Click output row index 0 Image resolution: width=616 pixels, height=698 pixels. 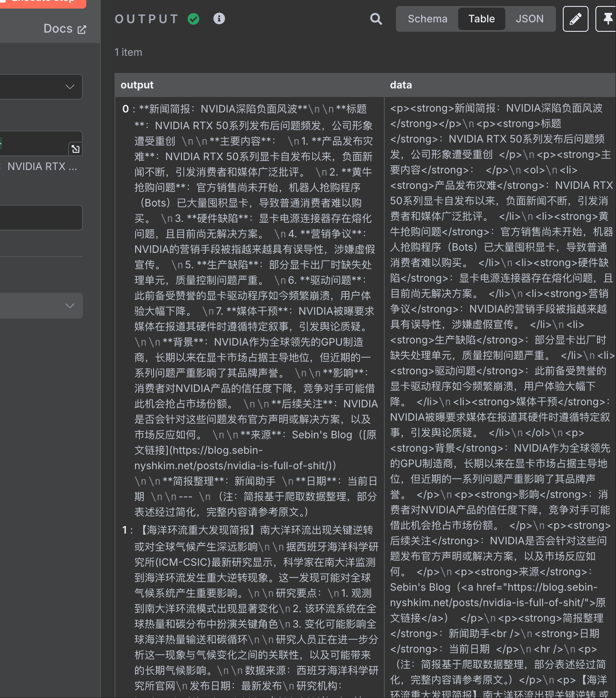click(125, 109)
